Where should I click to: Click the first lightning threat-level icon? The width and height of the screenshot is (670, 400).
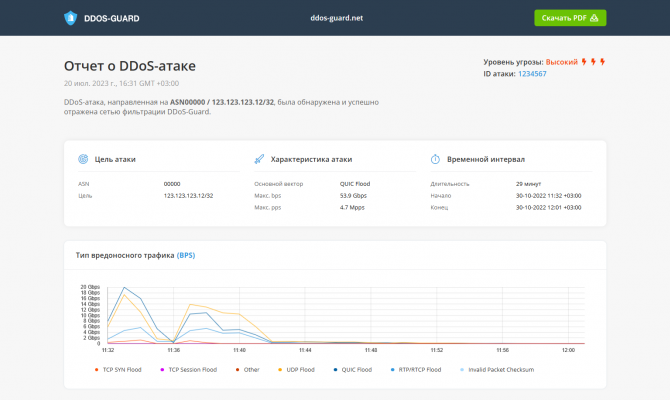pos(585,62)
